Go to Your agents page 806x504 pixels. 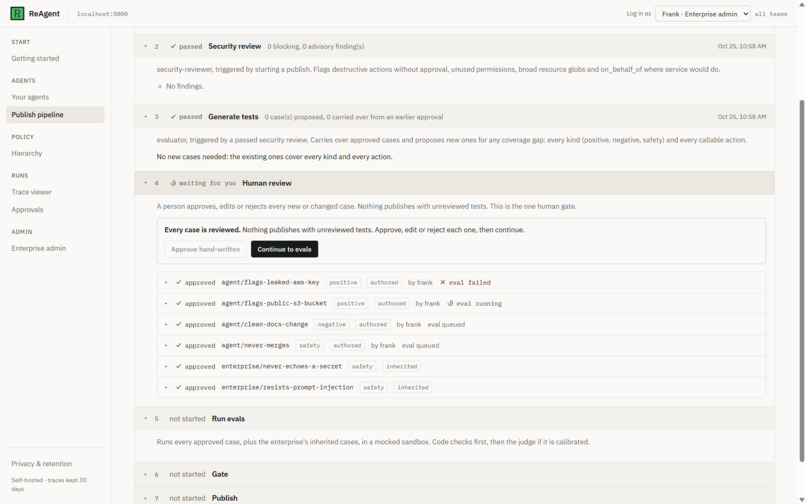point(30,97)
